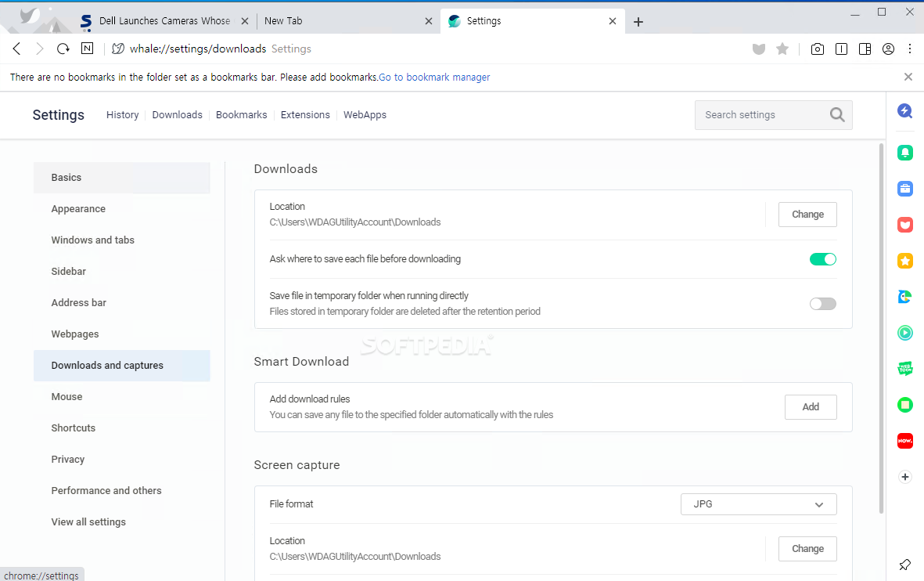Screen dimensions: 924x581
Task: Open the green square sidebar icon
Action: coord(905,405)
